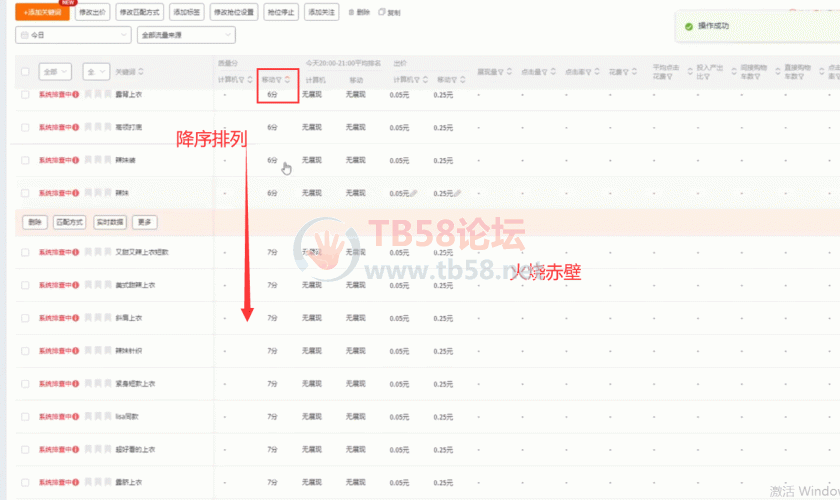Click edit pencil next to 0.05元 bid
This screenshot has width=840, height=500.
(413, 193)
